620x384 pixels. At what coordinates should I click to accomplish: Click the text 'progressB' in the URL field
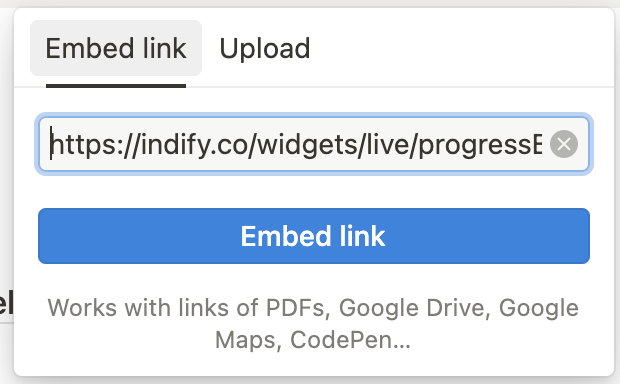click(x=480, y=146)
